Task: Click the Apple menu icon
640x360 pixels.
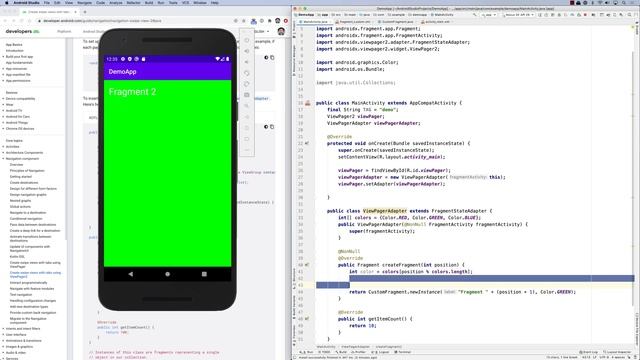Action: pos(6,2)
